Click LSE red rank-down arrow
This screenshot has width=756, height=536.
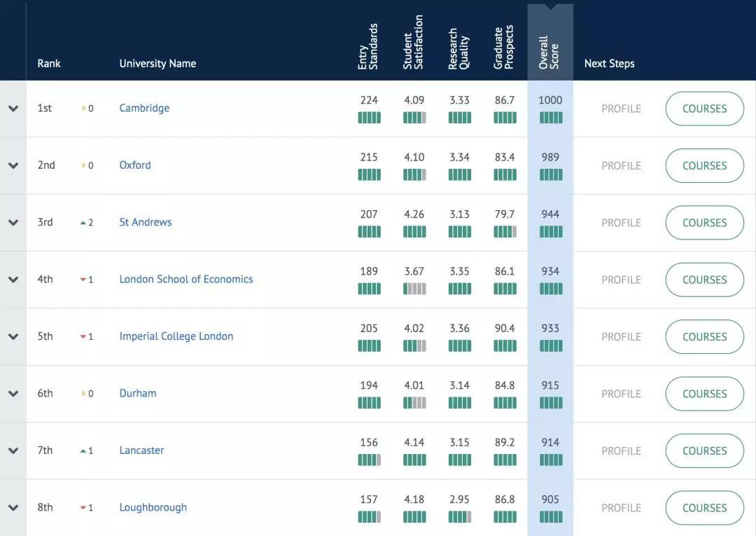coord(83,280)
